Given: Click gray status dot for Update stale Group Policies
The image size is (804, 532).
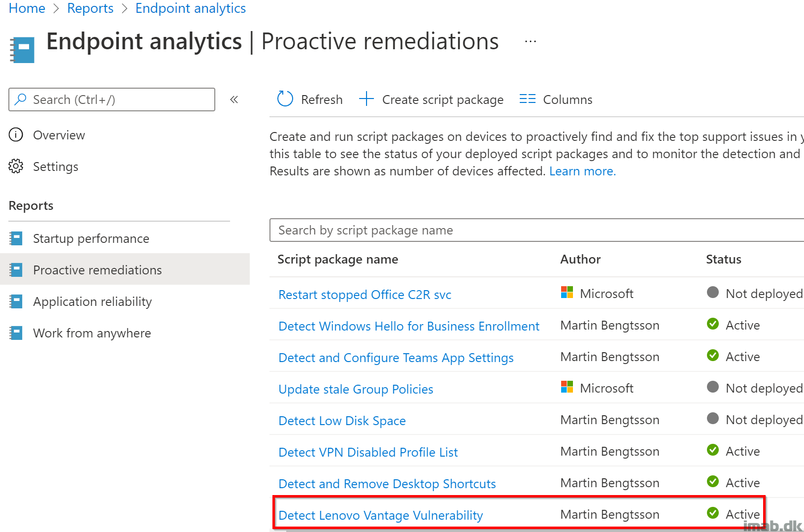Looking at the screenshot, I should pos(713,387).
